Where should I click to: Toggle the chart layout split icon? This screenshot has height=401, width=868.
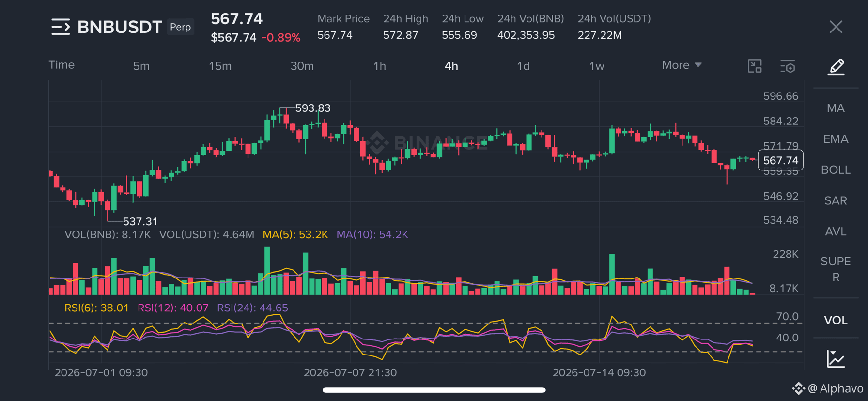(x=755, y=66)
